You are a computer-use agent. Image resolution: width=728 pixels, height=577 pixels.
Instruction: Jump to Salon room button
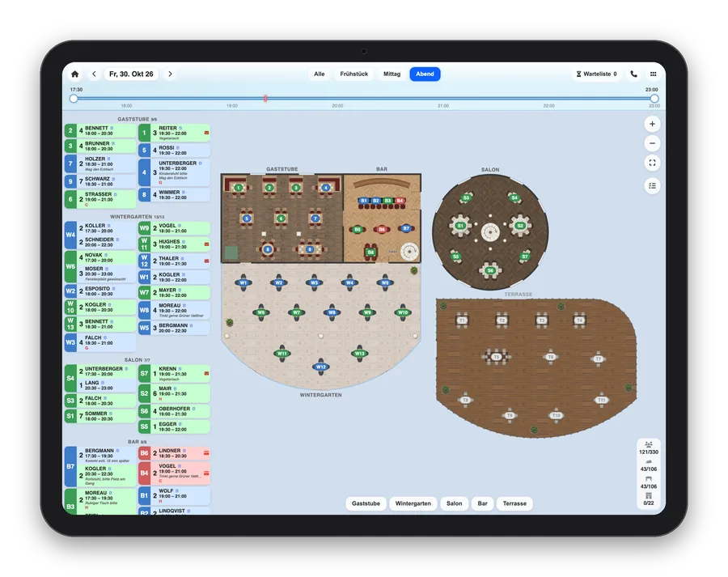coord(454,503)
